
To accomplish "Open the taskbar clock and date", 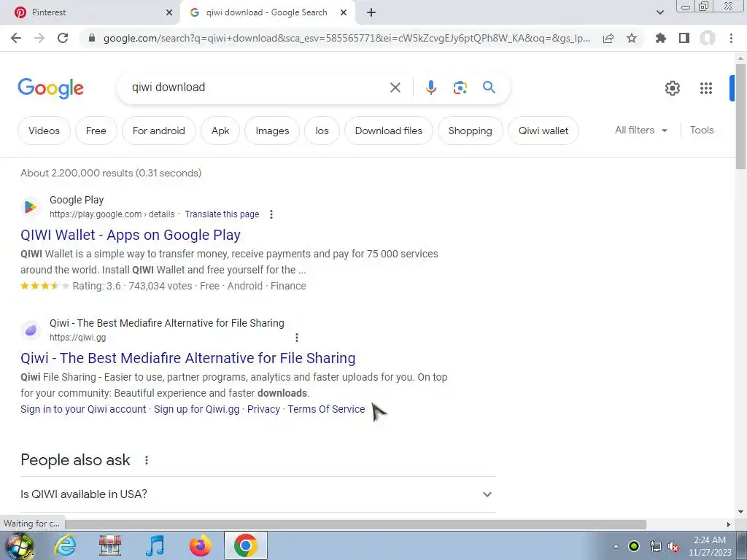I will pos(709,546).
